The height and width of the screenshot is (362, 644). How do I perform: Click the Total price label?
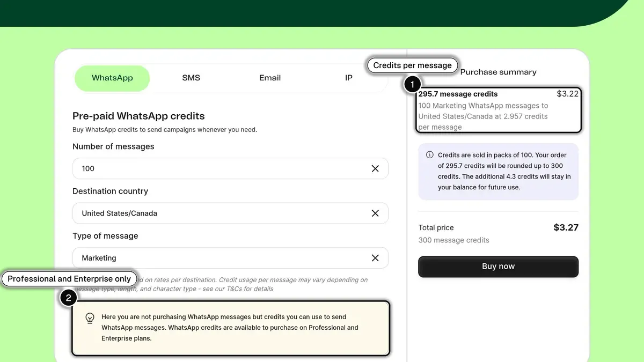(x=436, y=227)
